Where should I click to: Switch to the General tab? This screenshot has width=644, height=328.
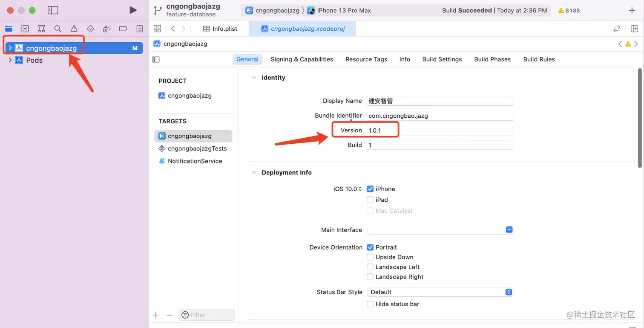247,59
